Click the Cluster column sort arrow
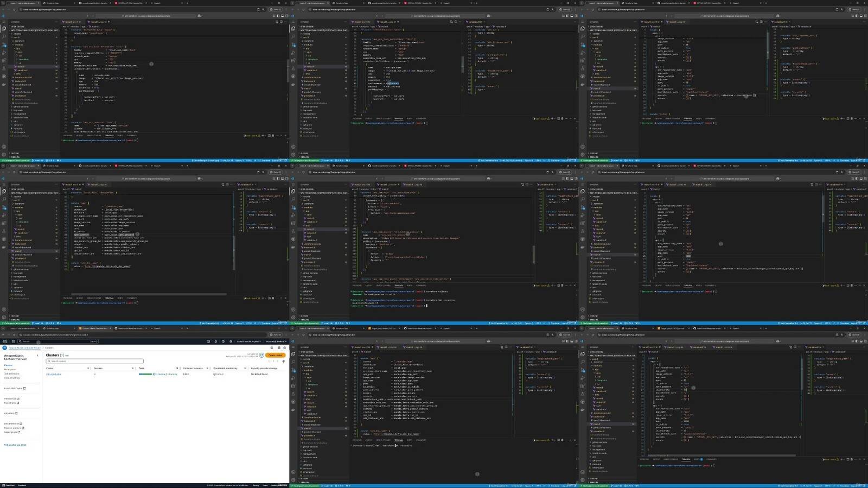 tap(88, 368)
